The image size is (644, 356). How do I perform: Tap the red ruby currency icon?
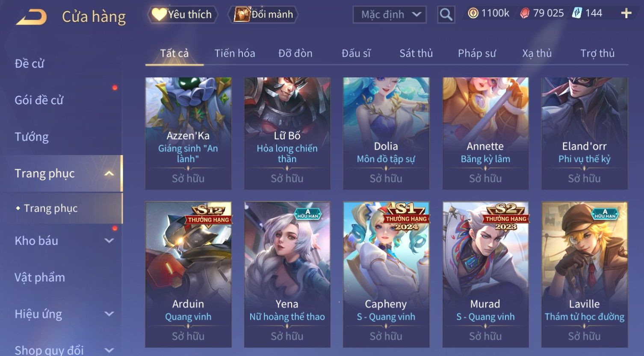point(525,14)
